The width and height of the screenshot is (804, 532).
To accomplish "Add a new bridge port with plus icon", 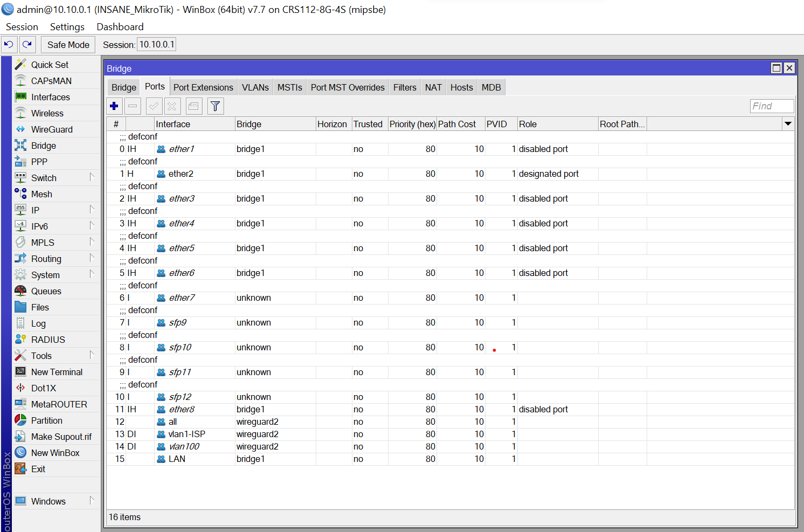I will (x=114, y=106).
